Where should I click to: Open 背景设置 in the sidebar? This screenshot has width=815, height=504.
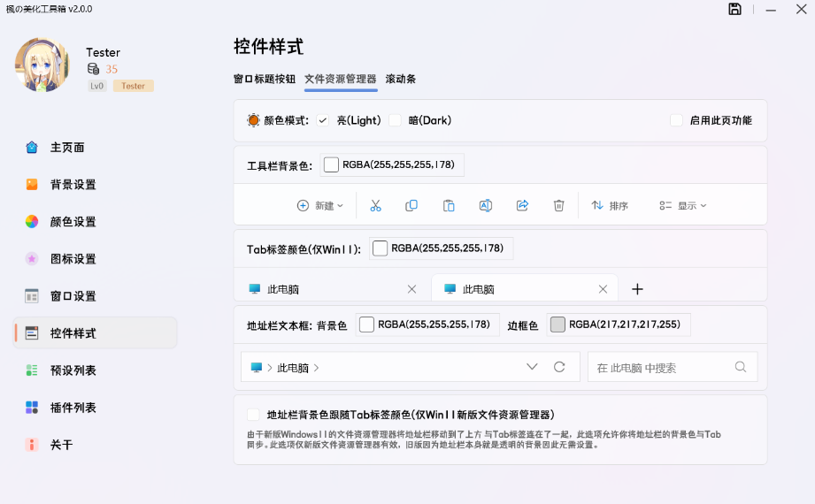click(73, 185)
